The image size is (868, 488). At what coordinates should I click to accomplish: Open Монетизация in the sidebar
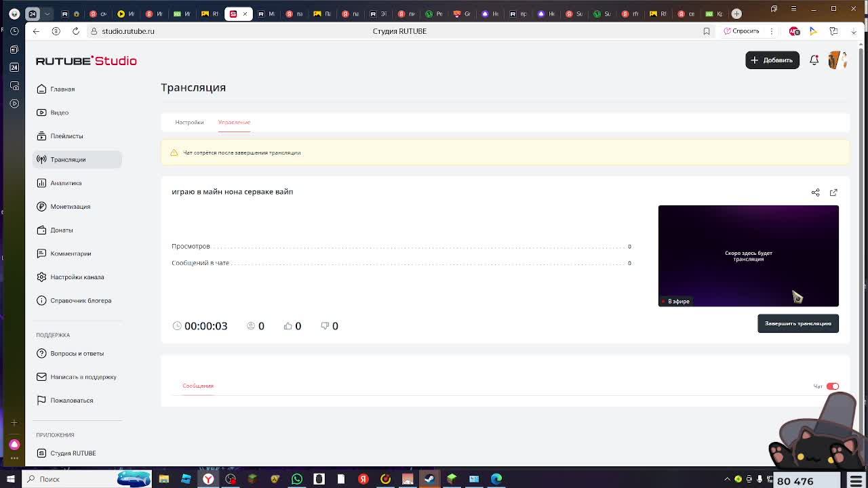point(70,207)
